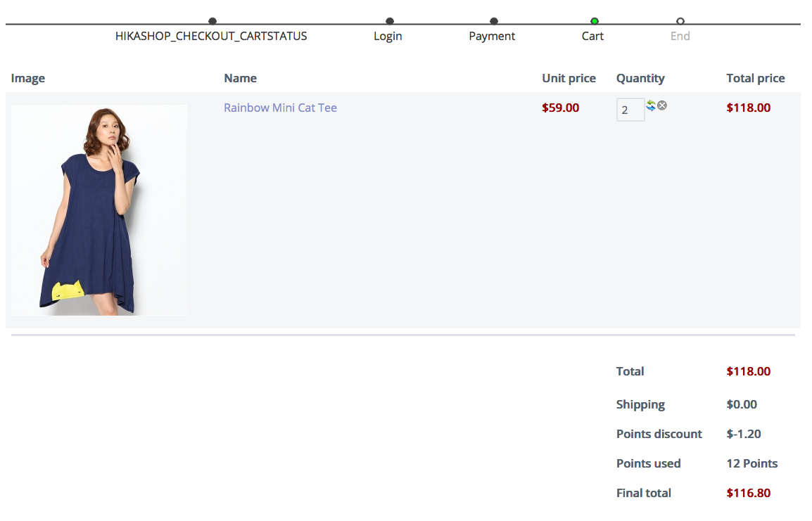Click the dot above the Login step
812x521 pixels.
click(x=390, y=21)
